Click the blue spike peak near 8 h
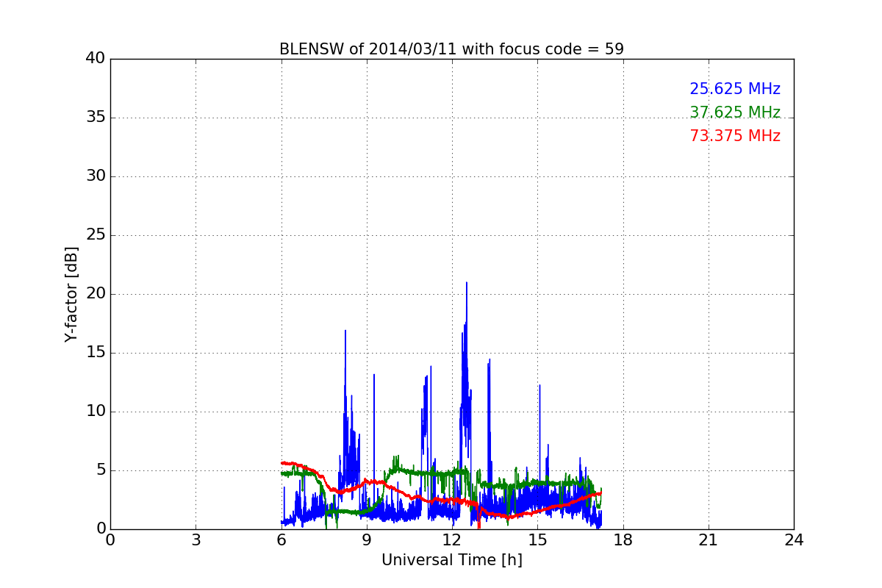 pyautogui.click(x=345, y=331)
